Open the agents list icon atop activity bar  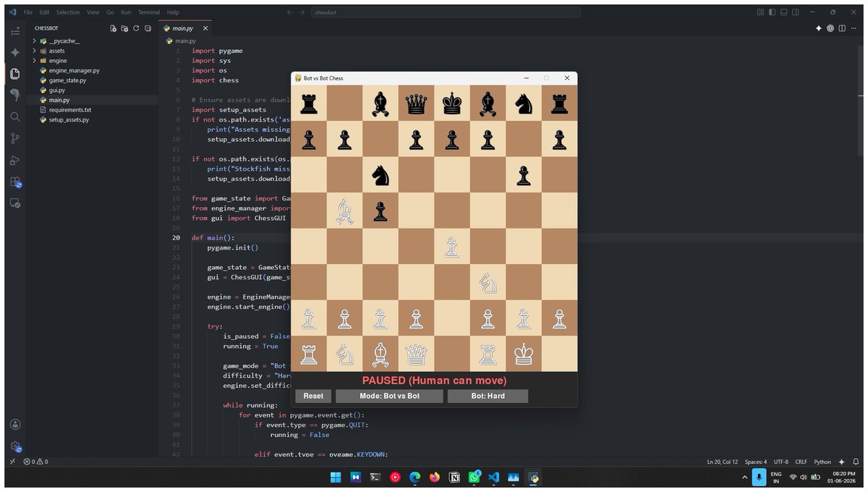15,31
